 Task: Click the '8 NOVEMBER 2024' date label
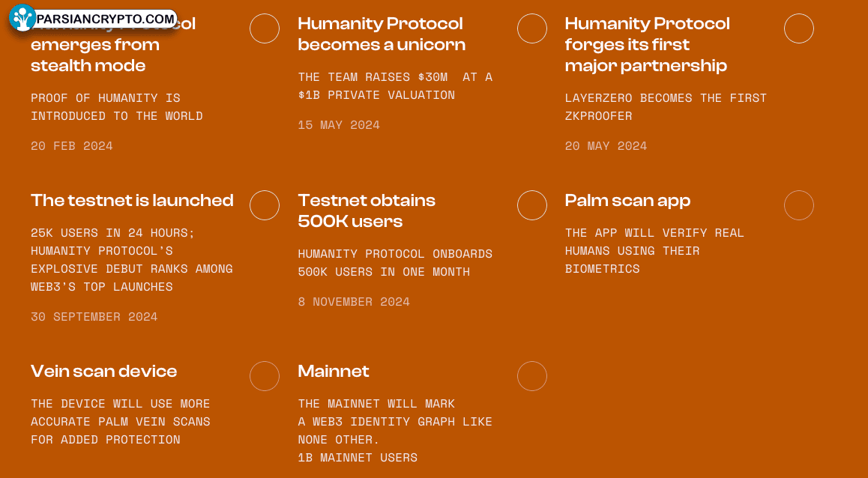point(354,302)
